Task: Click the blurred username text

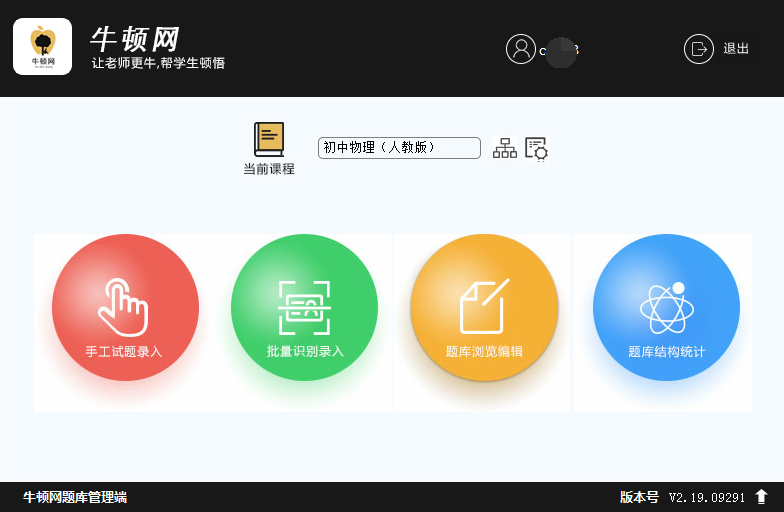Action: point(559,50)
